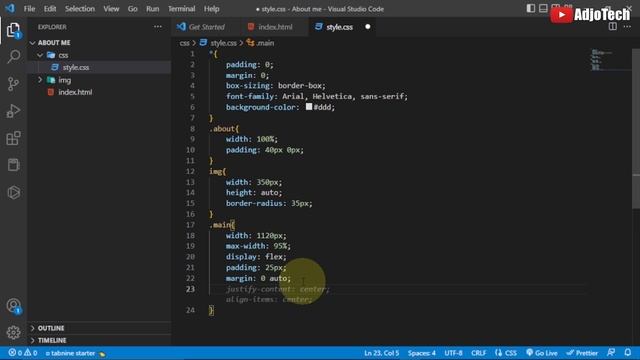Expand the img folder in explorer

[40, 80]
